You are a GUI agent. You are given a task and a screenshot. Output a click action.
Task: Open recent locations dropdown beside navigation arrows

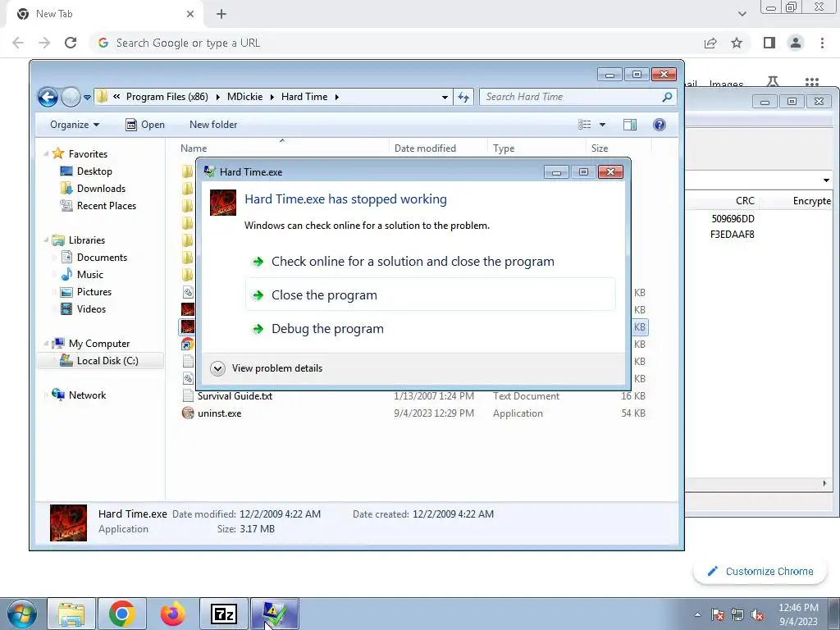[x=87, y=98]
